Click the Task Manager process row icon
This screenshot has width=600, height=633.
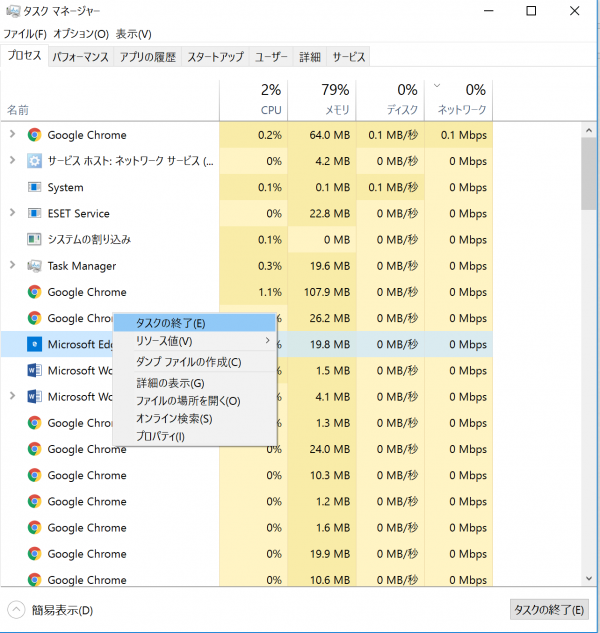[34, 266]
